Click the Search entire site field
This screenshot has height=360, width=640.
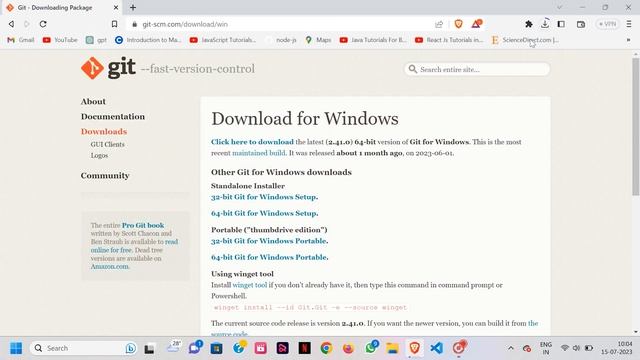(477, 69)
